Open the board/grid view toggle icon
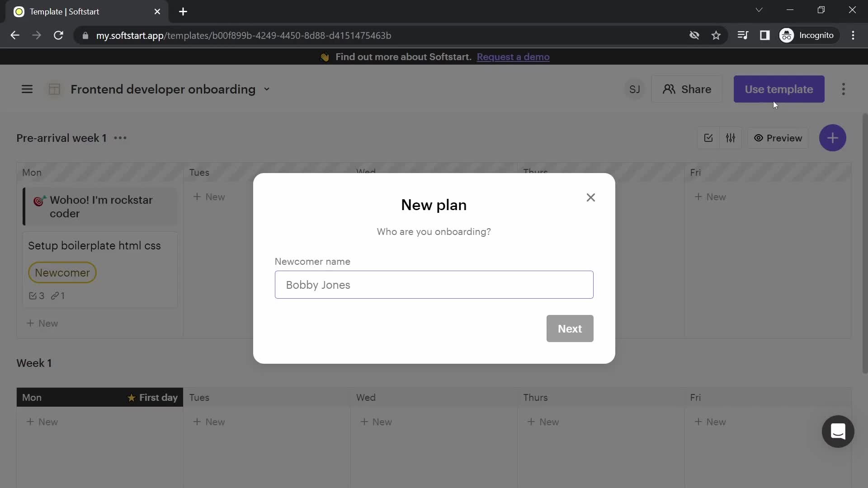This screenshot has height=488, width=868. (54, 89)
